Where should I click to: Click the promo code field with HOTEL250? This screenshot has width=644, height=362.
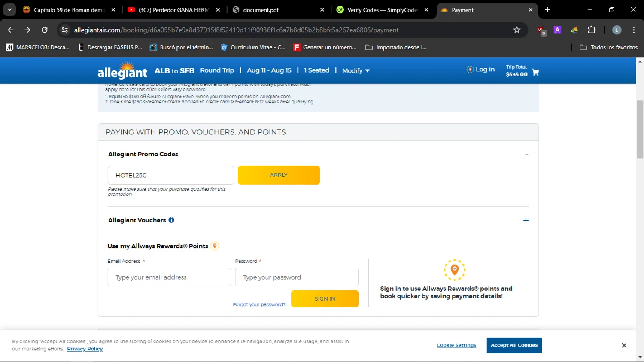pyautogui.click(x=171, y=175)
